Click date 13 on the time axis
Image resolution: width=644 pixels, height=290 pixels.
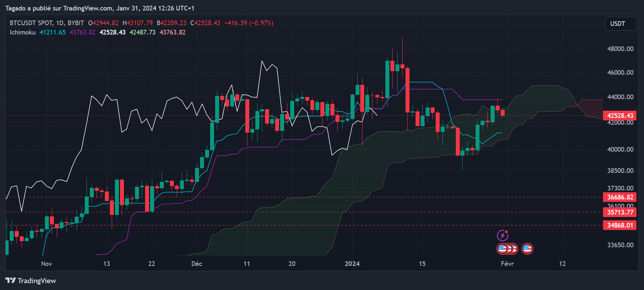coord(107,264)
